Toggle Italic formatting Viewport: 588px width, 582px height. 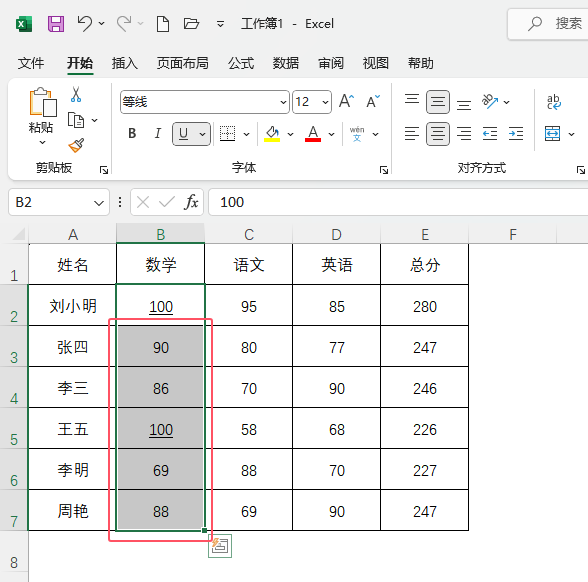coord(158,134)
